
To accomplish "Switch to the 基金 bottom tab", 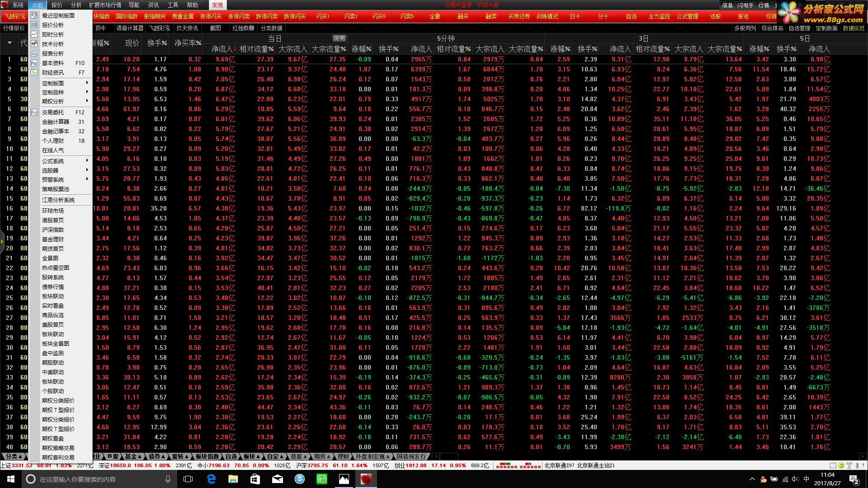I will click(133, 456).
